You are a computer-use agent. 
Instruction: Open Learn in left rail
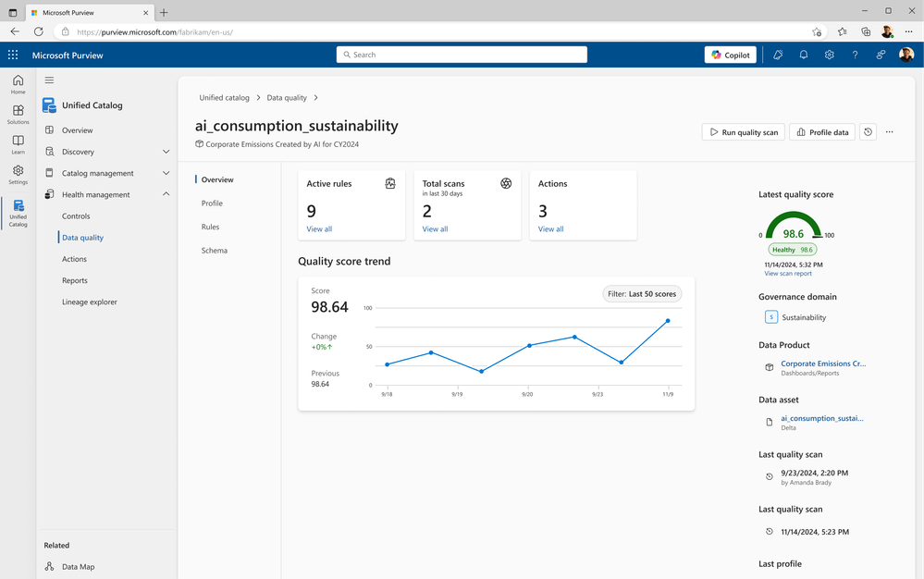[x=18, y=144]
